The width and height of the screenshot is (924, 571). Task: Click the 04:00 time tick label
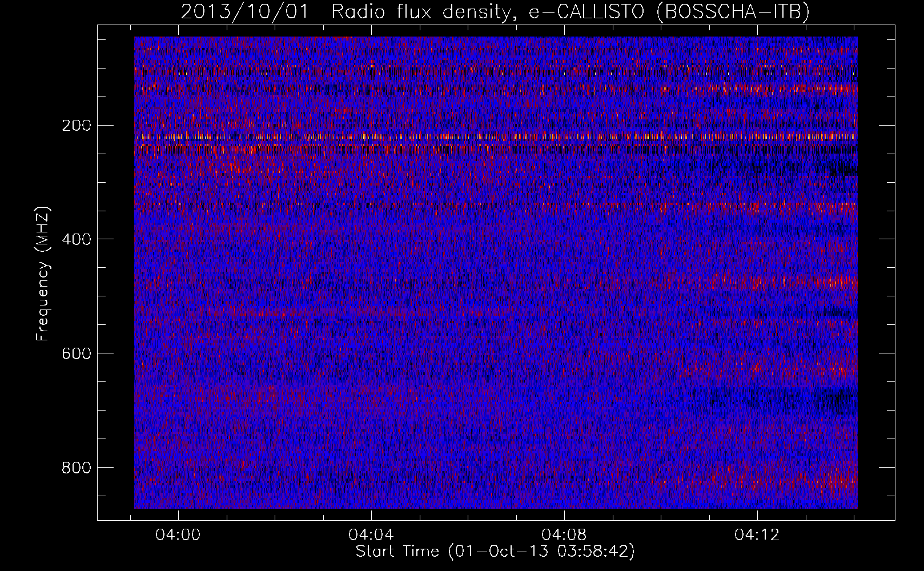pyautogui.click(x=178, y=535)
